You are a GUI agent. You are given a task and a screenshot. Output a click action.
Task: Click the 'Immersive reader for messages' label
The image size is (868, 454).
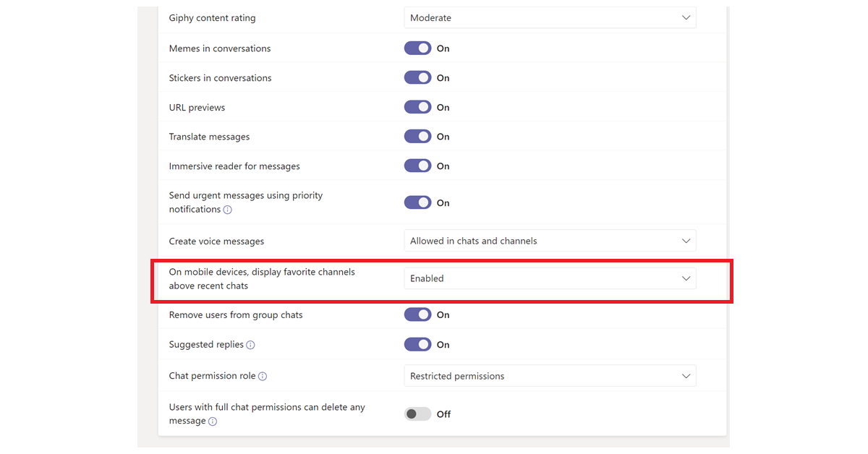point(234,166)
